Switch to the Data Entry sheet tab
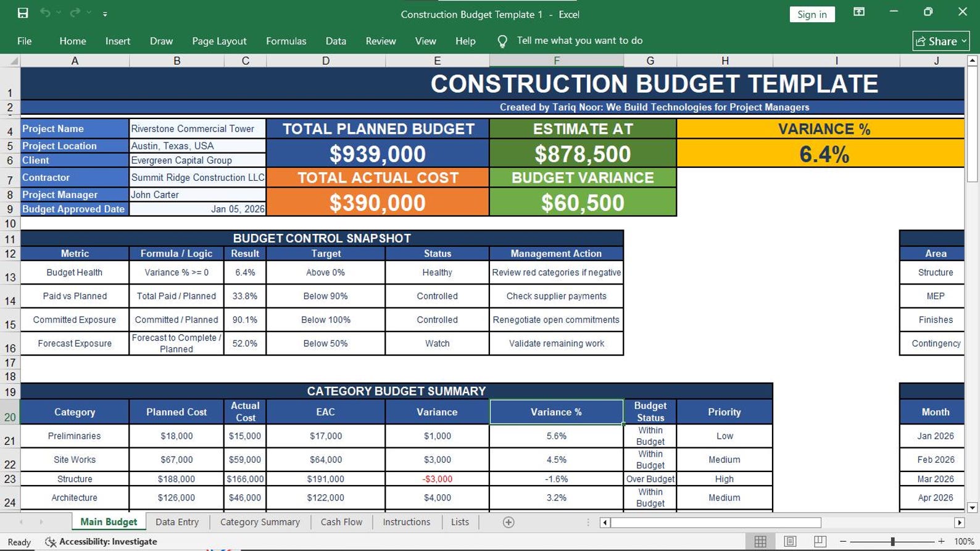 click(177, 522)
